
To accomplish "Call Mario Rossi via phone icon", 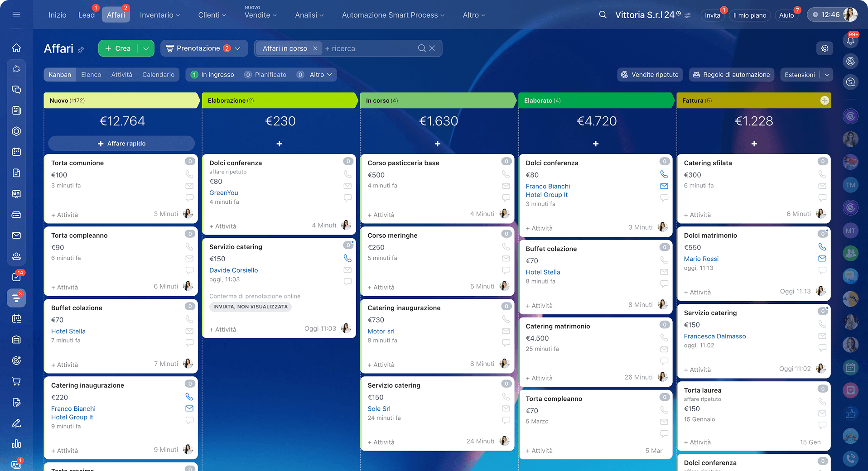I will coord(822,247).
